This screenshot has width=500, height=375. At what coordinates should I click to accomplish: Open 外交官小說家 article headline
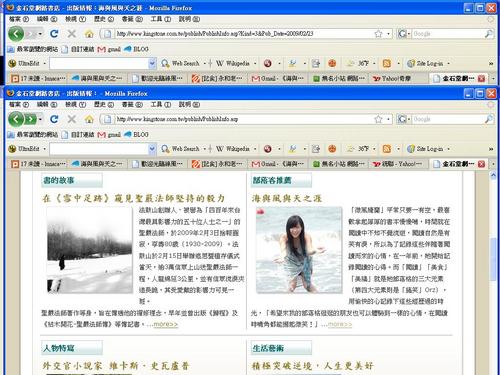coord(116,366)
